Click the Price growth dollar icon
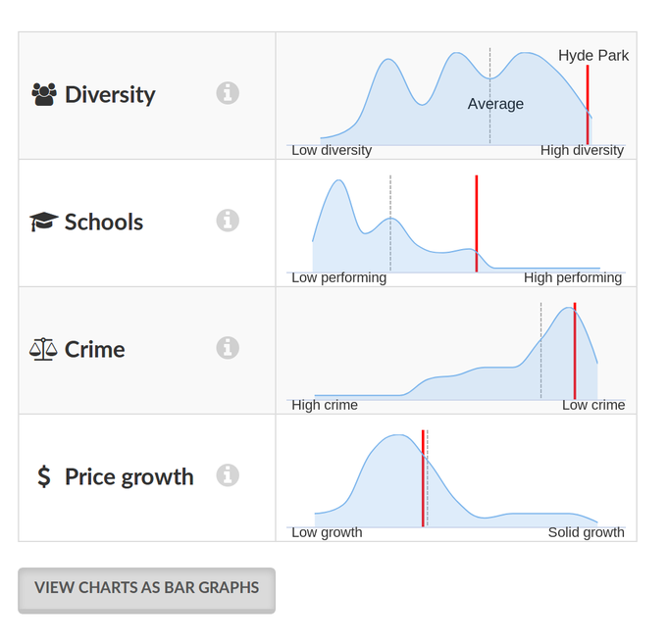The height and width of the screenshot is (644, 668). point(44,476)
